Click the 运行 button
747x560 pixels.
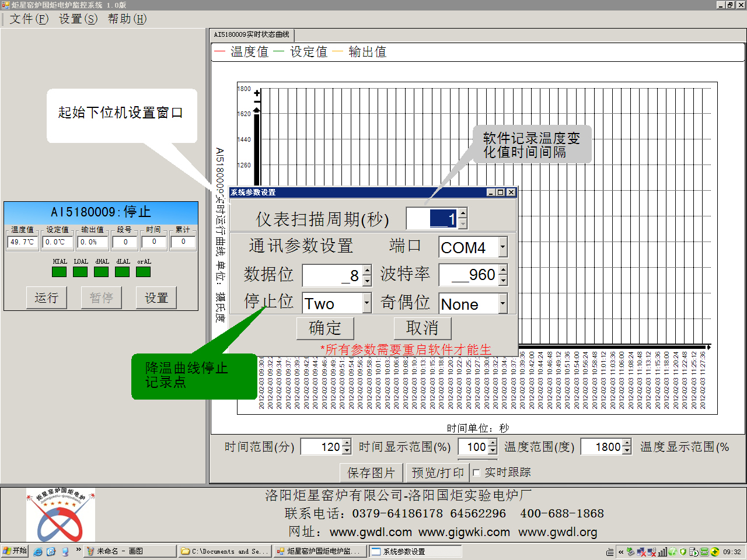pos(46,298)
